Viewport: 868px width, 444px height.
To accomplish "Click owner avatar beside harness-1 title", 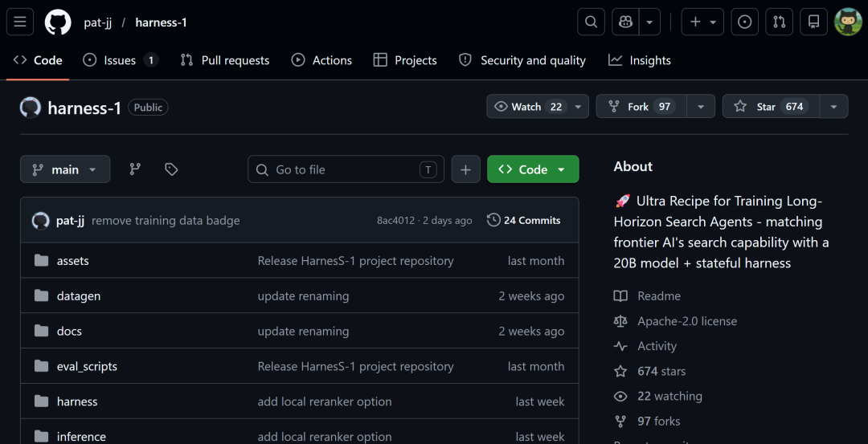I will tap(31, 108).
